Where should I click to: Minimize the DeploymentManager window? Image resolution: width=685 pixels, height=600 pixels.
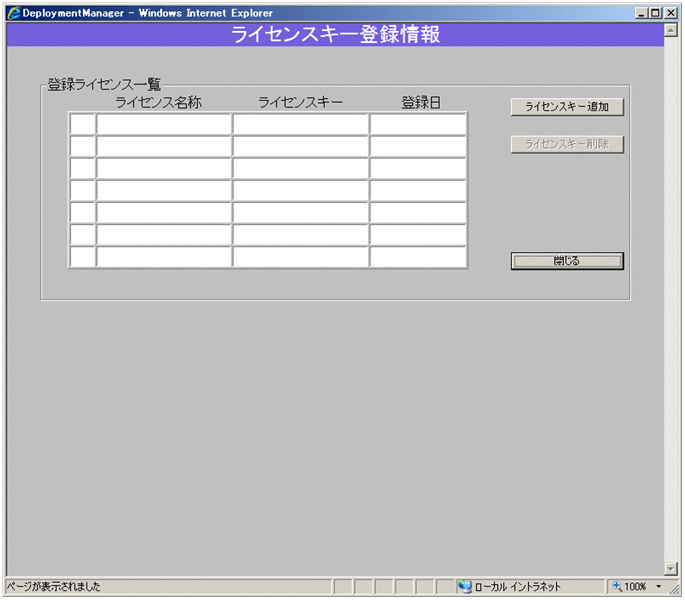[x=641, y=13]
